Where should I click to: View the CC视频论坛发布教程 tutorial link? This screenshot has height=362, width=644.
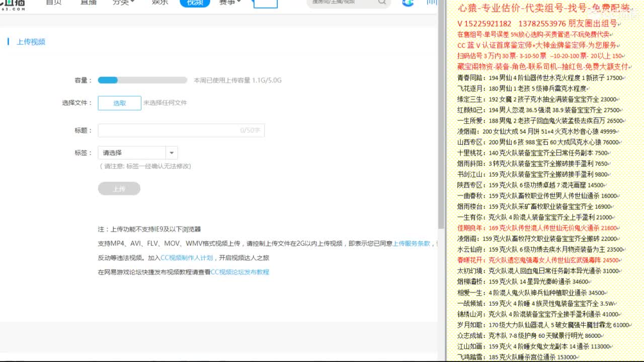tap(239, 271)
